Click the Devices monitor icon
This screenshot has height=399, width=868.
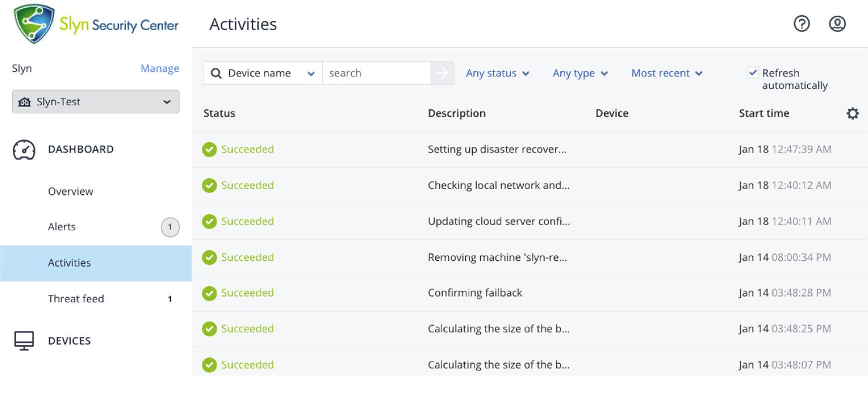(24, 341)
